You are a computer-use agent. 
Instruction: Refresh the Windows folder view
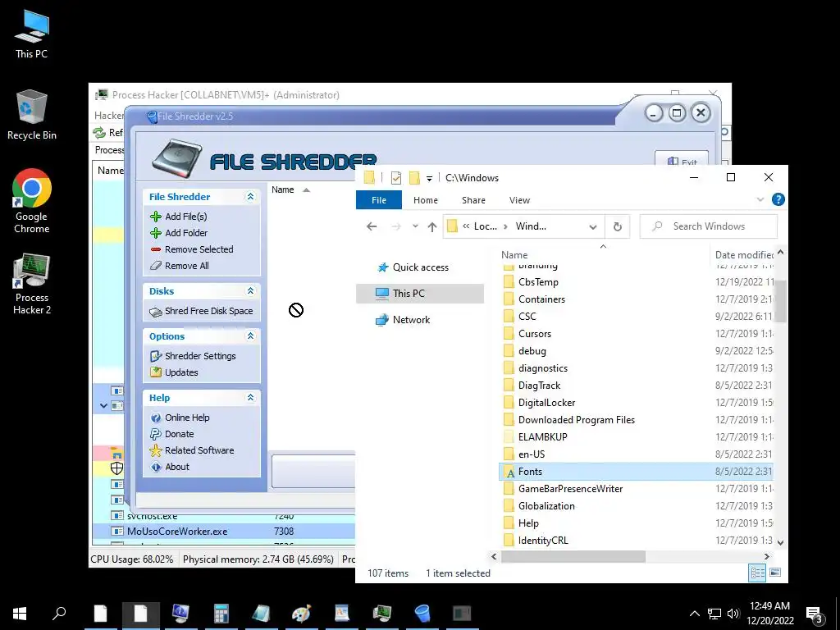618,226
